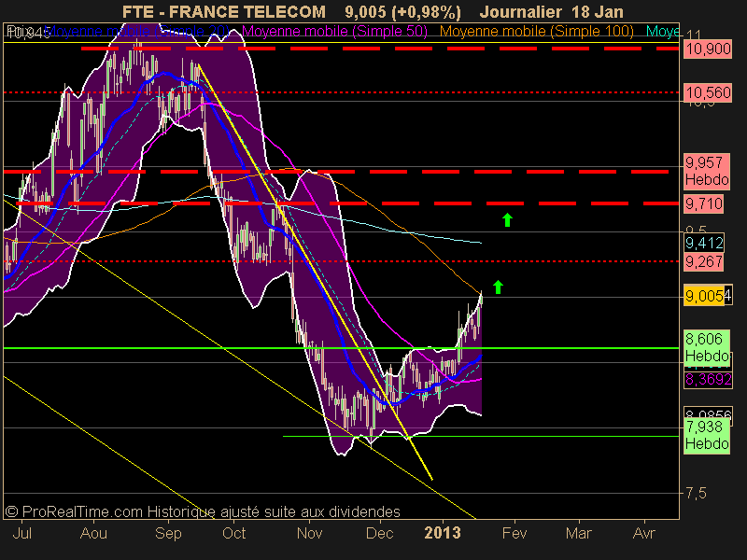Click the 9,710 resistance price label
The image size is (747, 560).
click(x=704, y=203)
